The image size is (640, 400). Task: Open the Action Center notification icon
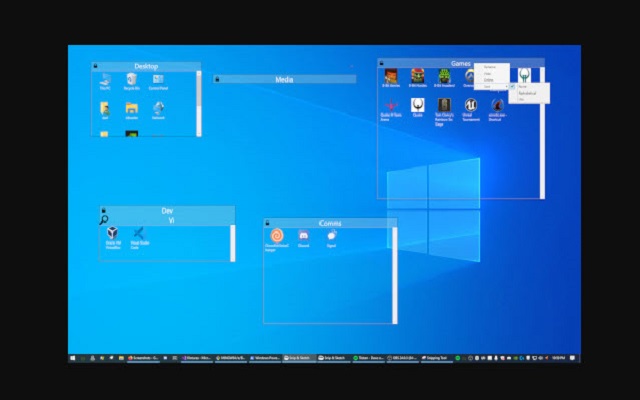coord(572,358)
